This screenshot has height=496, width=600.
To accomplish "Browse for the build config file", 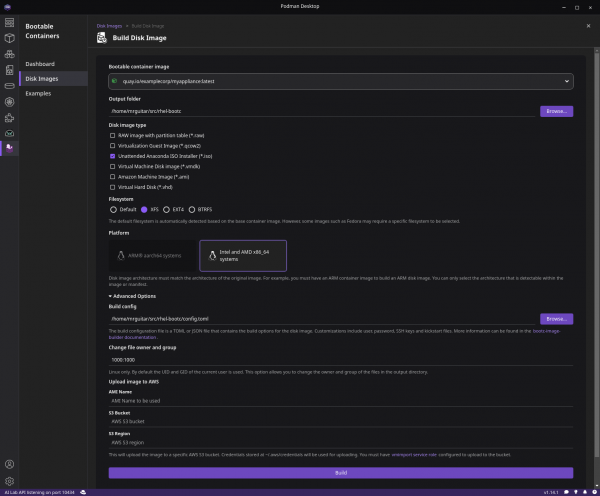I will point(556,319).
